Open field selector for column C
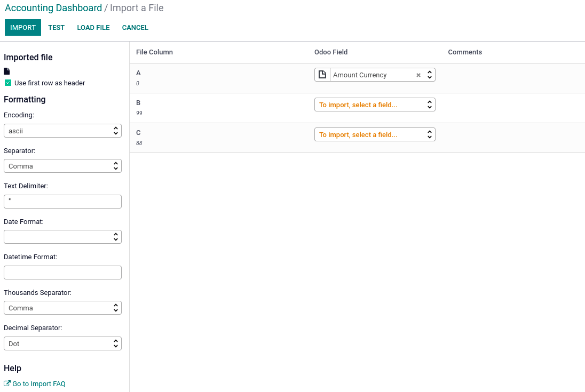 pos(375,134)
